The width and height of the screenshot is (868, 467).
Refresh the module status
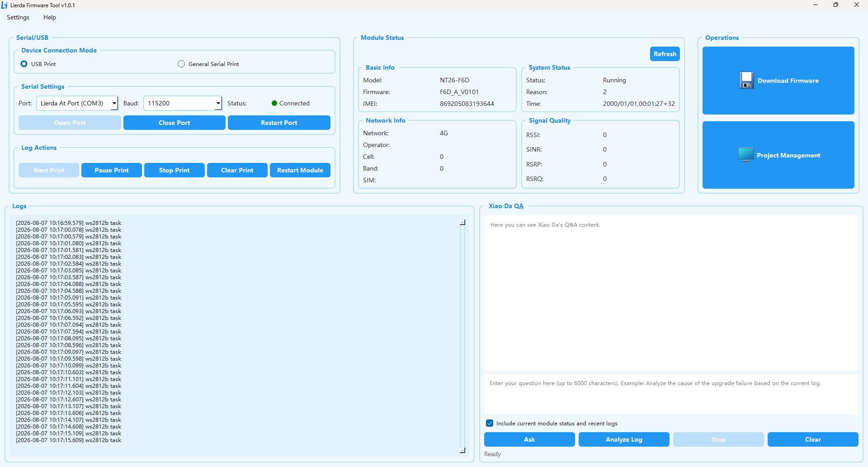pyautogui.click(x=665, y=54)
